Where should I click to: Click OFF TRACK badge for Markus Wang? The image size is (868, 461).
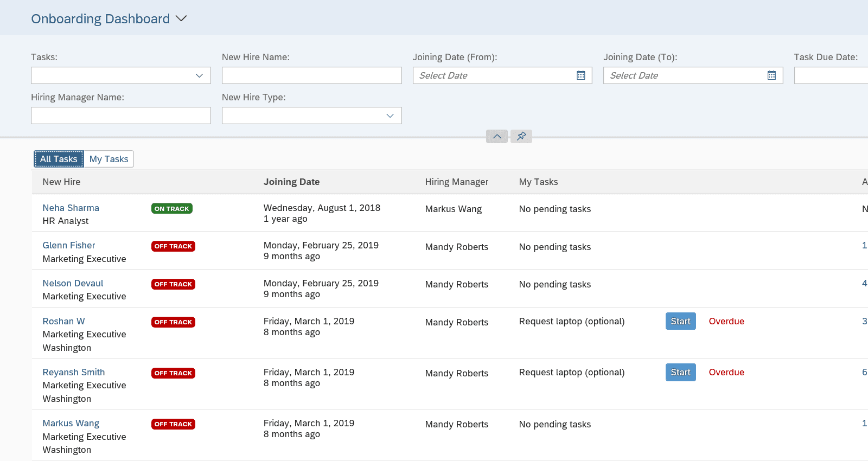pyautogui.click(x=173, y=424)
